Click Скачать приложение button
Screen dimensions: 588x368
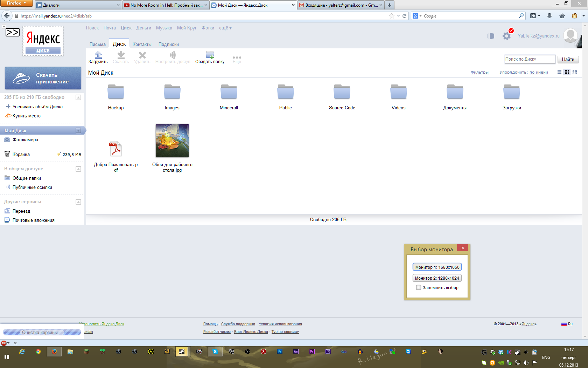pos(43,78)
